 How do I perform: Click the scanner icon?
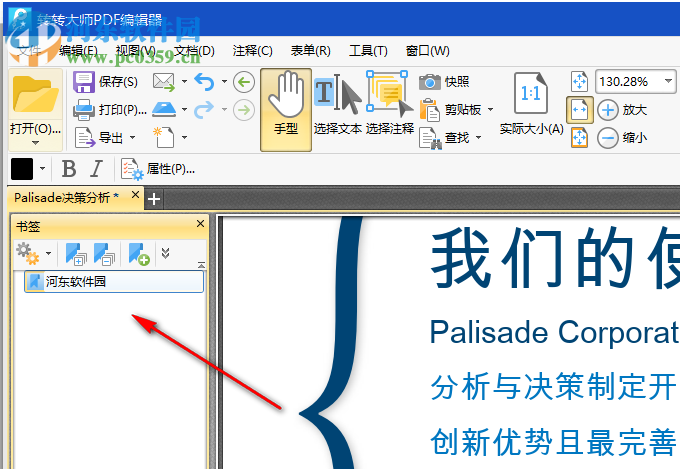pos(164,109)
